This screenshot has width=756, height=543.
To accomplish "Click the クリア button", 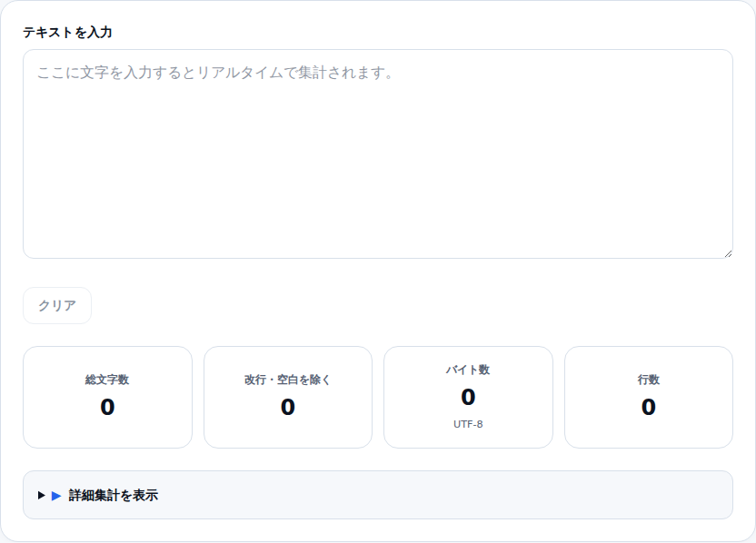I will (x=57, y=305).
